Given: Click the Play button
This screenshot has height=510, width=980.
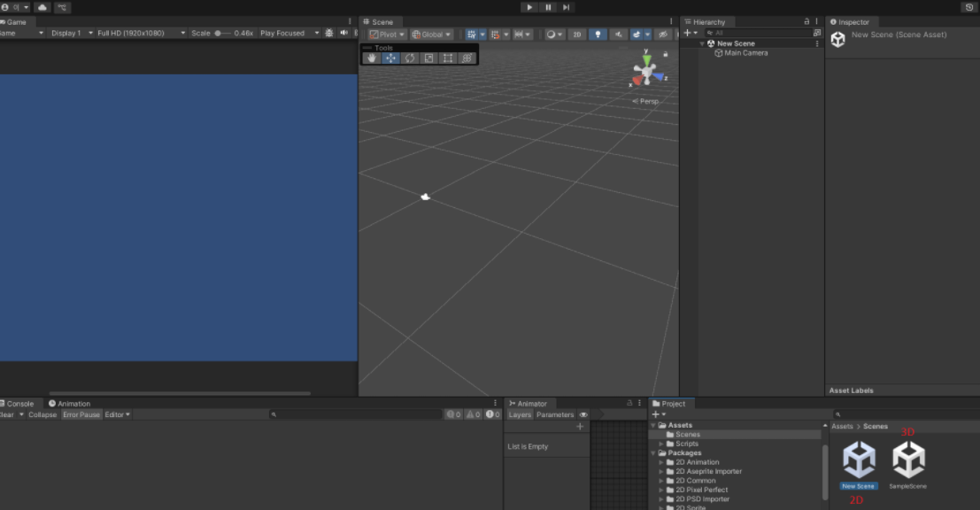Looking at the screenshot, I should (x=529, y=7).
